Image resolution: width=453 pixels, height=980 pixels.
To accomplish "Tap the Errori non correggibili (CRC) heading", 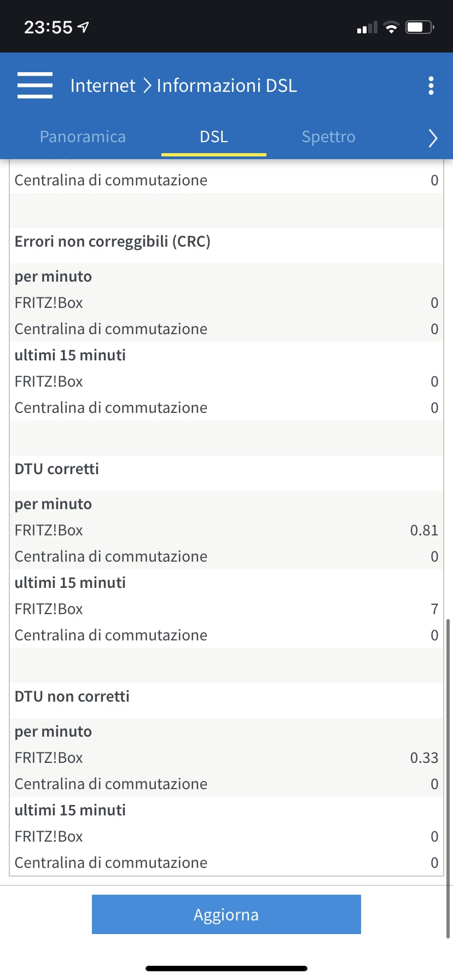I will click(113, 242).
